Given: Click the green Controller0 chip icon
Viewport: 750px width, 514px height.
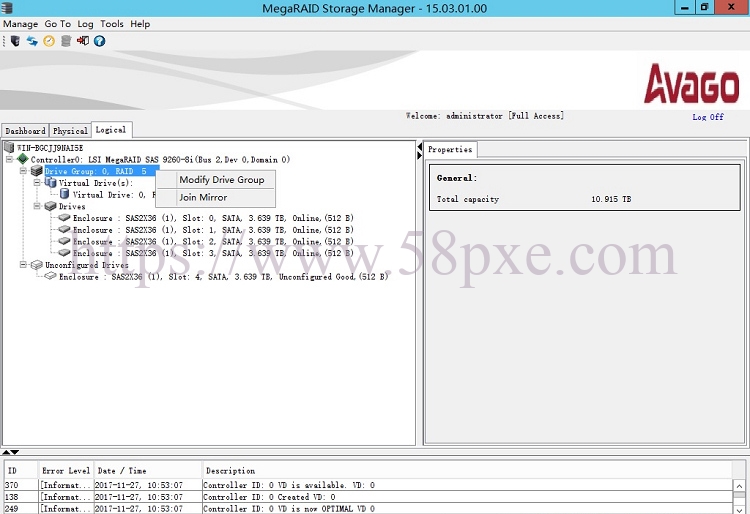Looking at the screenshot, I should 22,159.
